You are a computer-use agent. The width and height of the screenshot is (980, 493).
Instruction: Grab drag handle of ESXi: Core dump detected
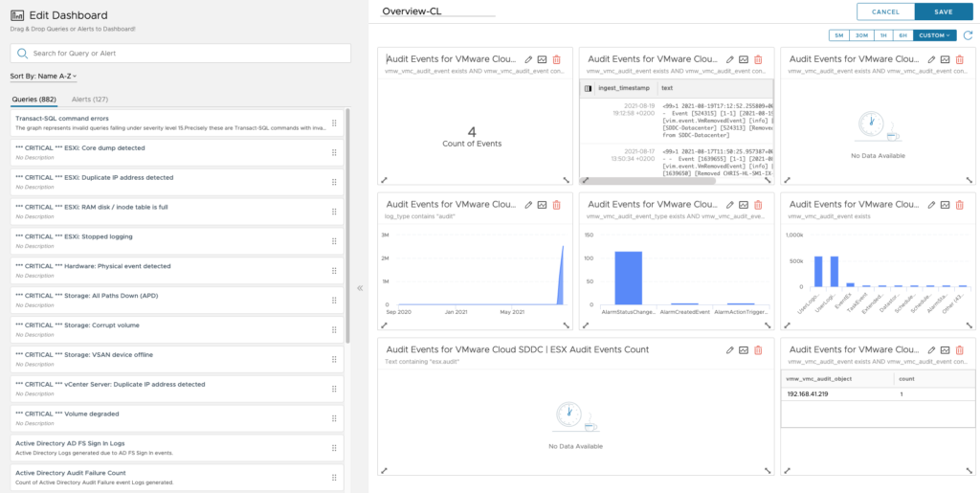coord(334,152)
